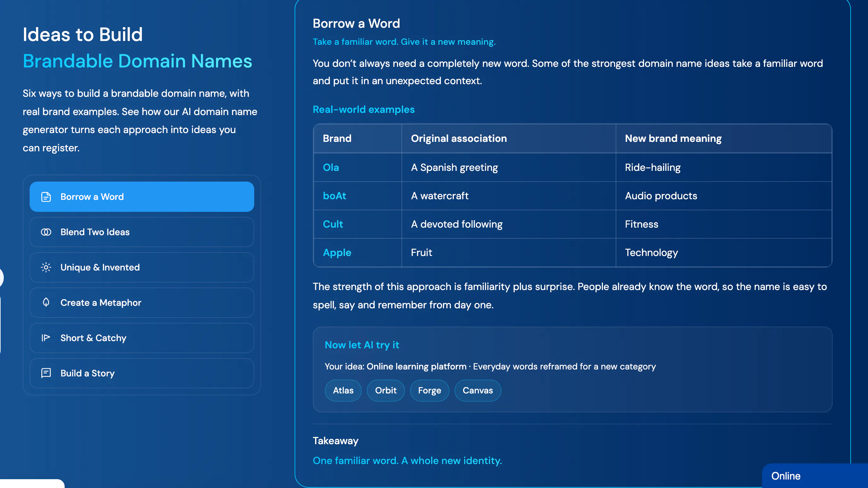This screenshot has height=488, width=868.
Task: Select the Build a Story tab
Action: point(142,373)
